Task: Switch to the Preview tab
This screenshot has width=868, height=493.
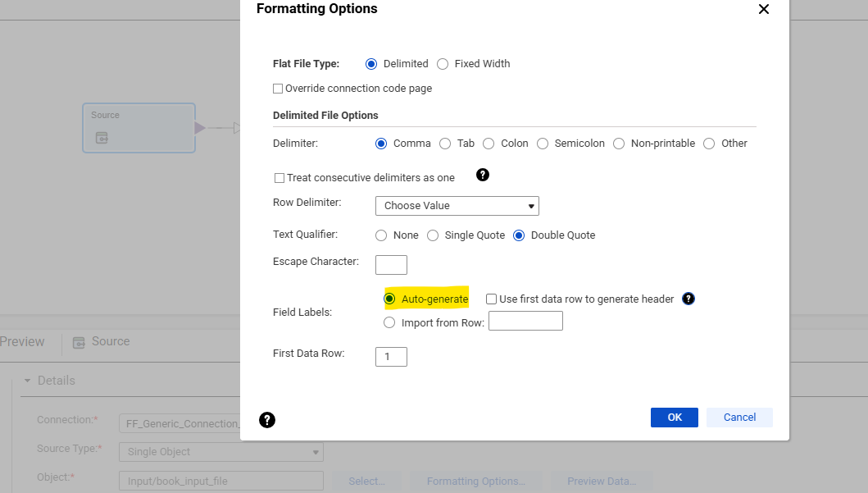Action: tap(22, 342)
